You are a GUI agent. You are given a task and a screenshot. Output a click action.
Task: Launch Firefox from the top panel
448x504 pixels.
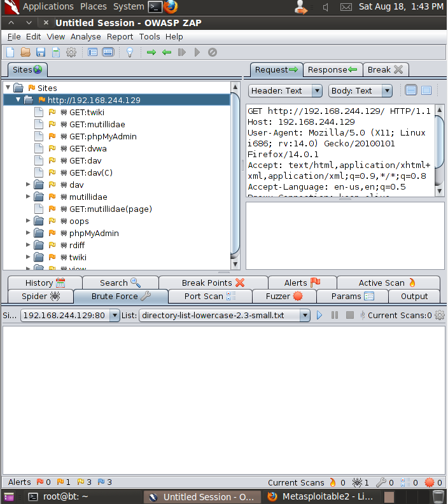(171, 7)
